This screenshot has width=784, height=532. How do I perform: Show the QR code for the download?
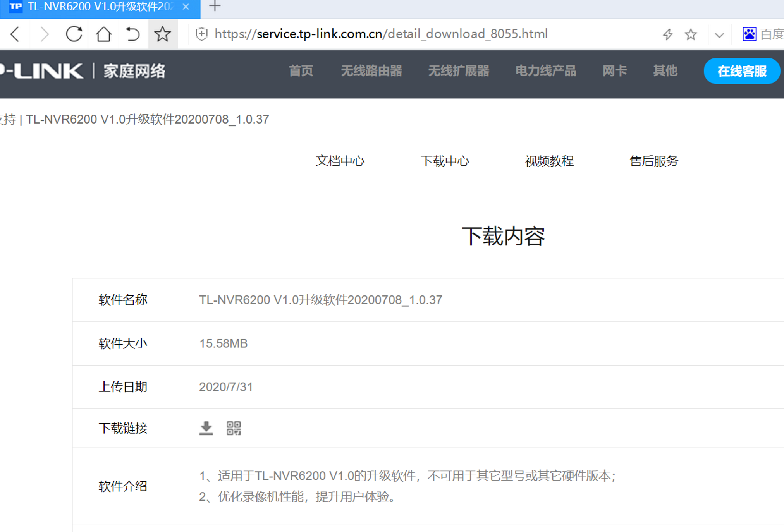[x=234, y=428]
